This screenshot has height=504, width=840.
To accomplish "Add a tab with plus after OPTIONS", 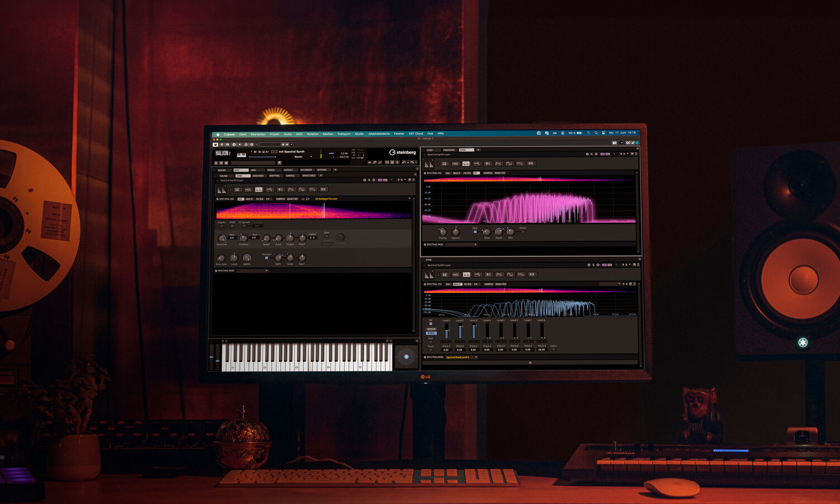I will [x=335, y=170].
